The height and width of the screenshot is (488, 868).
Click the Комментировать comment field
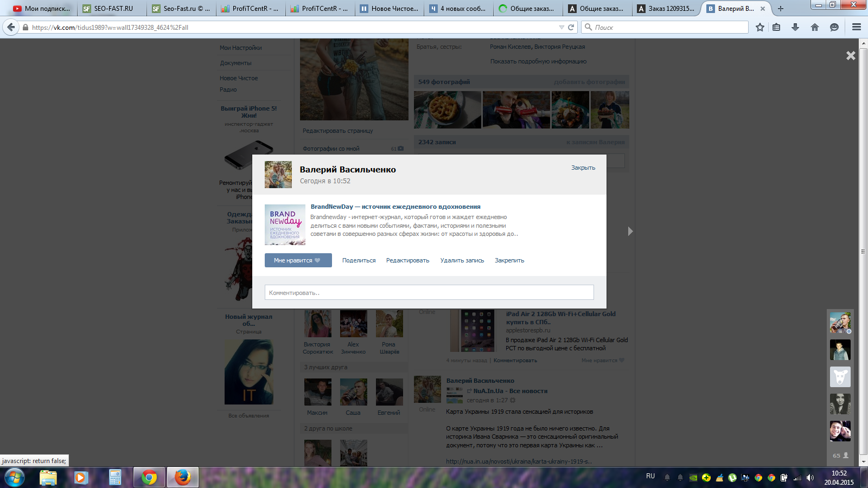[x=429, y=293]
